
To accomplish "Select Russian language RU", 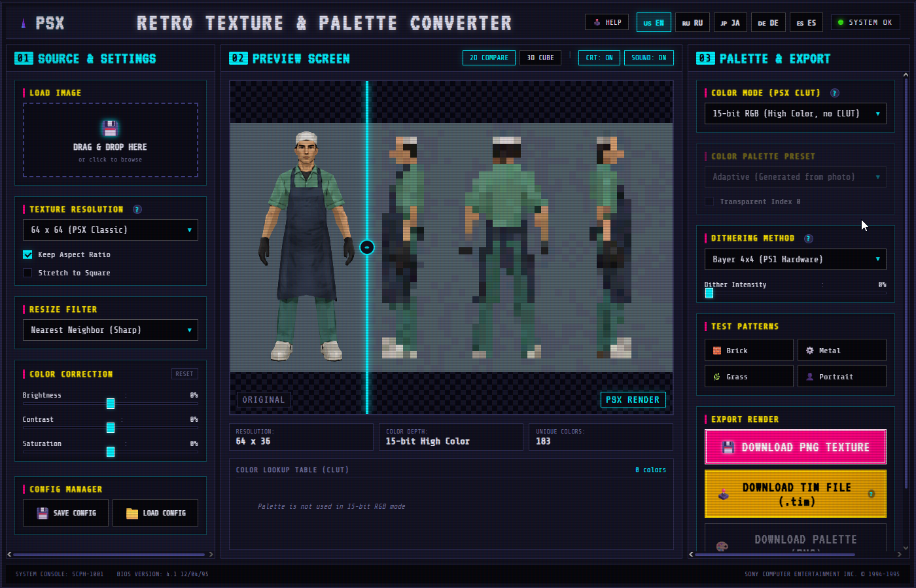I will pyautogui.click(x=692, y=23).
